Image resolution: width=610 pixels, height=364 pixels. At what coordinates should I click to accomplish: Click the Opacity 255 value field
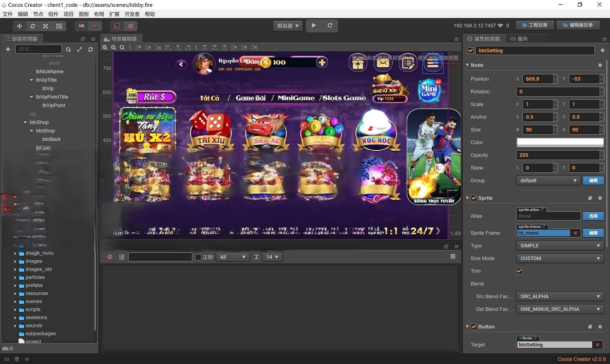click(557, 155)
